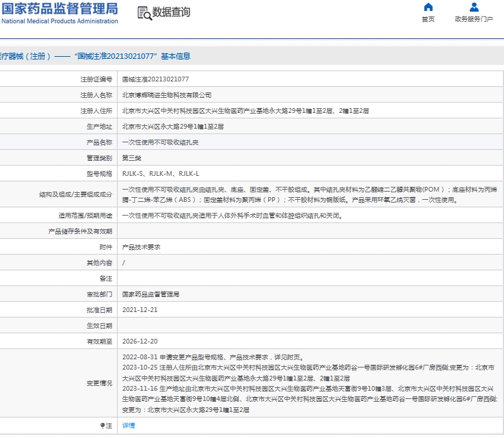Click the 数据查询 heading
This screenshot has height=438, width=504.
pos(171,12)
